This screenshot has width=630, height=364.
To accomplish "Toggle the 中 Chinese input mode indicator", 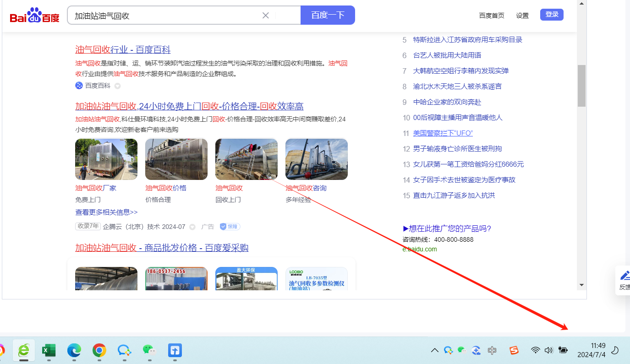I will point(492,350).
